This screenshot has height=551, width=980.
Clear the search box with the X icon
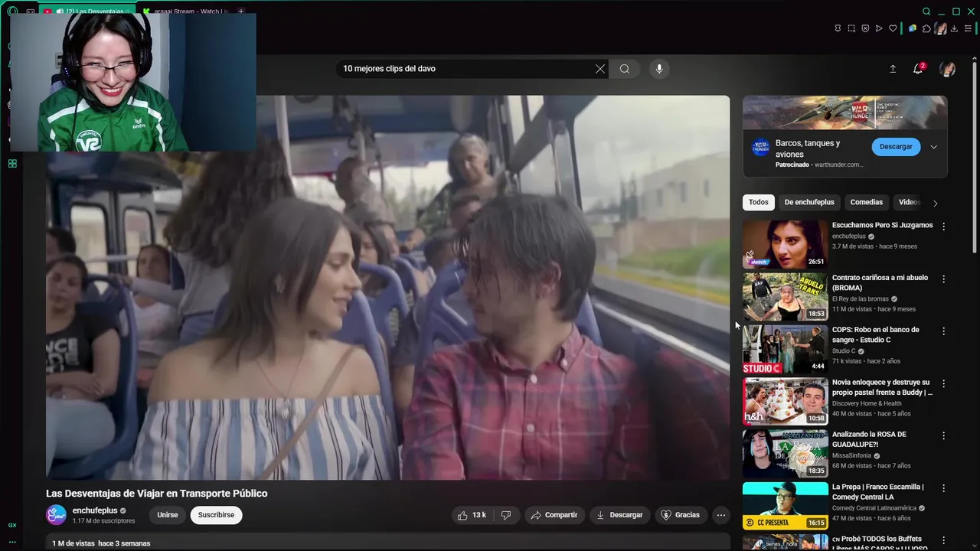(x=600, y=69)
